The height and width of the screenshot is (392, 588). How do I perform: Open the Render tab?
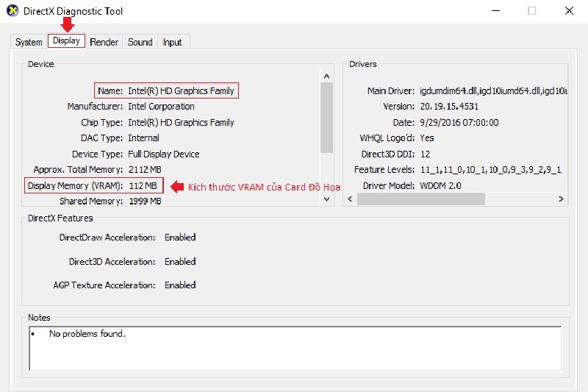(104, 42)
